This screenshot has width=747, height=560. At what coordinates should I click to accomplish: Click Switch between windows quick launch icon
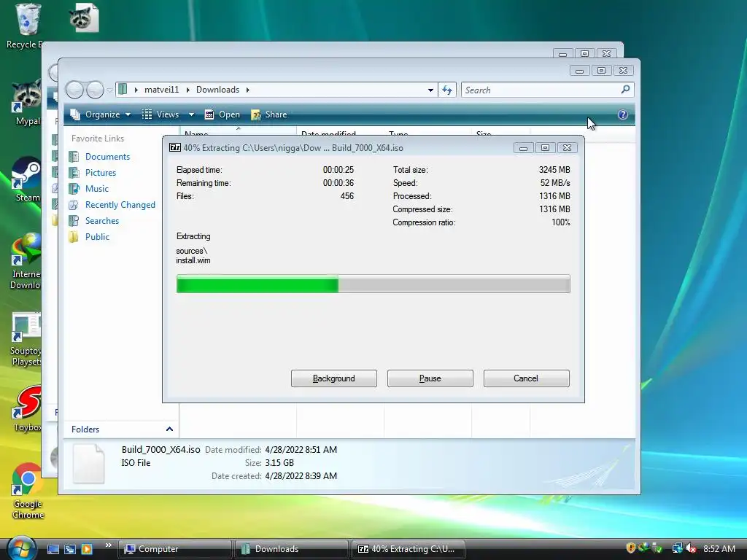click(x=69, y=549)
